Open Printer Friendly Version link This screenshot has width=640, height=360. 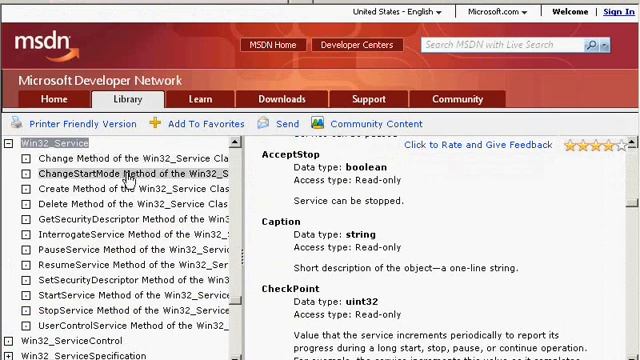[83, 124]
